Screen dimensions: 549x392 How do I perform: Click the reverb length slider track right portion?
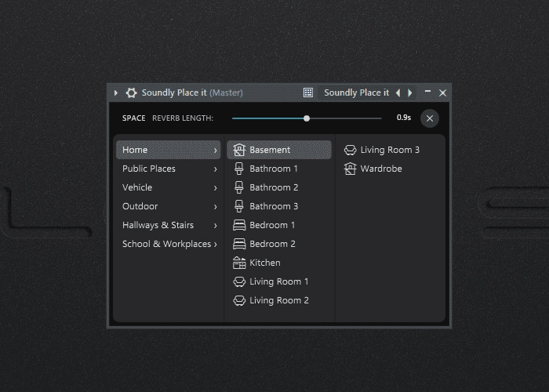click(346, 118)
